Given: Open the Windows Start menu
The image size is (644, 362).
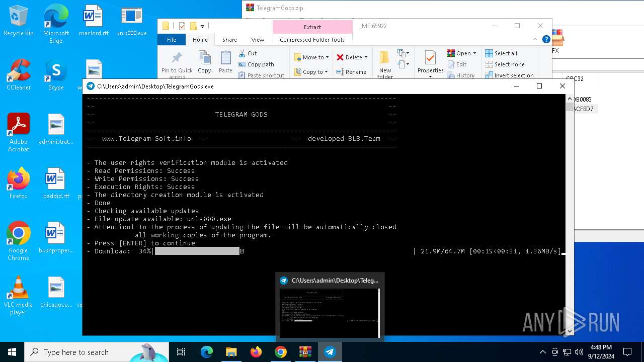Looking at the screenshot, I should (12, 352).
